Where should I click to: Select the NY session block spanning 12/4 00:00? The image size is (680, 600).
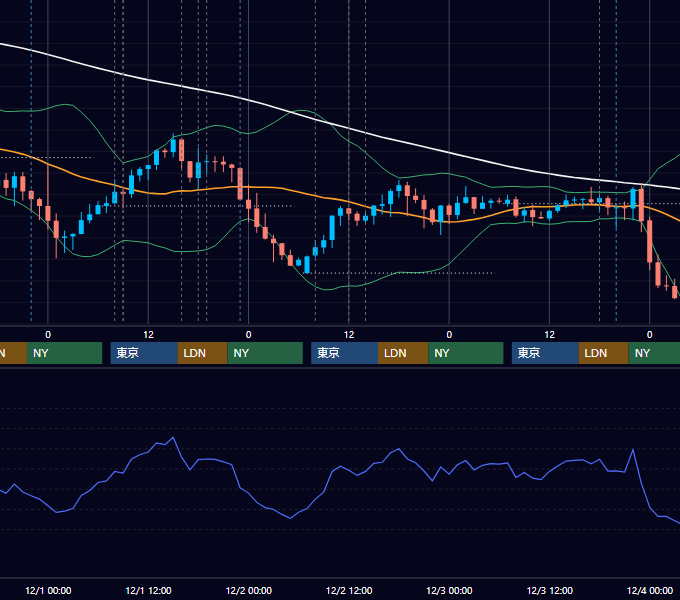654,353
